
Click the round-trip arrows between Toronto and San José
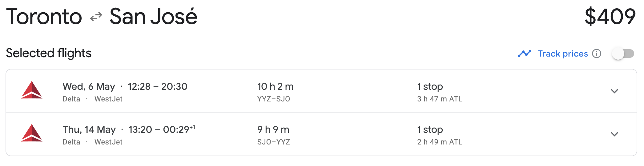(96, 17)
